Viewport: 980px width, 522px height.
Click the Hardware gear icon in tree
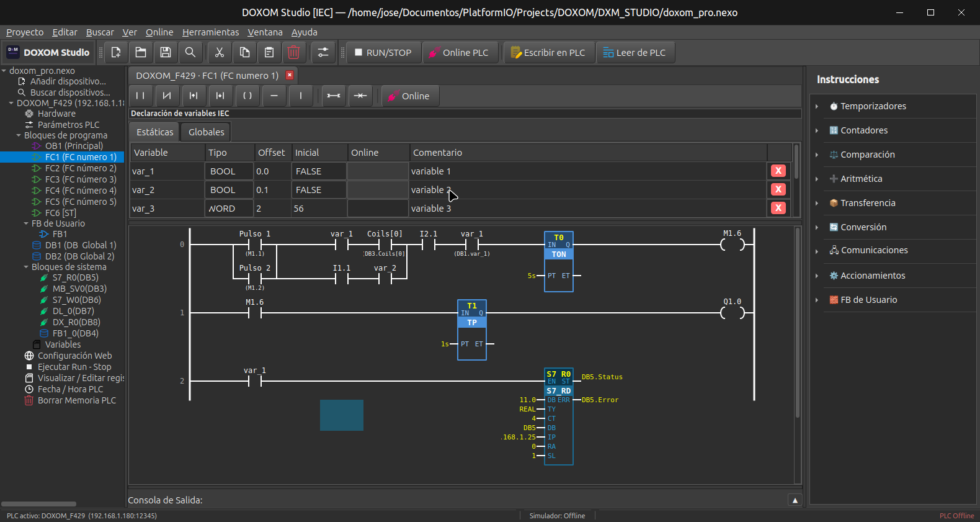(x=29, y=114)
